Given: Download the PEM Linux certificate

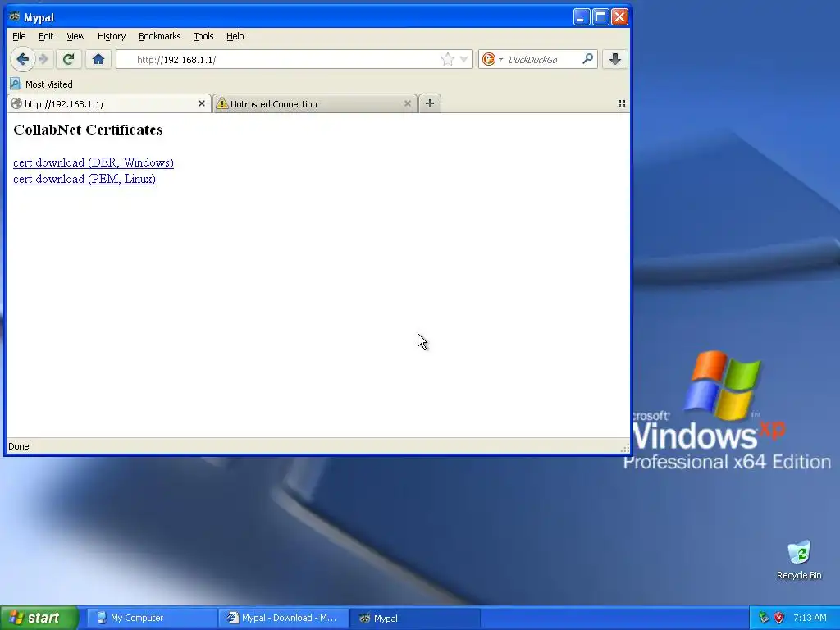Looking at the screenshot, I should (x=84, y=178).
